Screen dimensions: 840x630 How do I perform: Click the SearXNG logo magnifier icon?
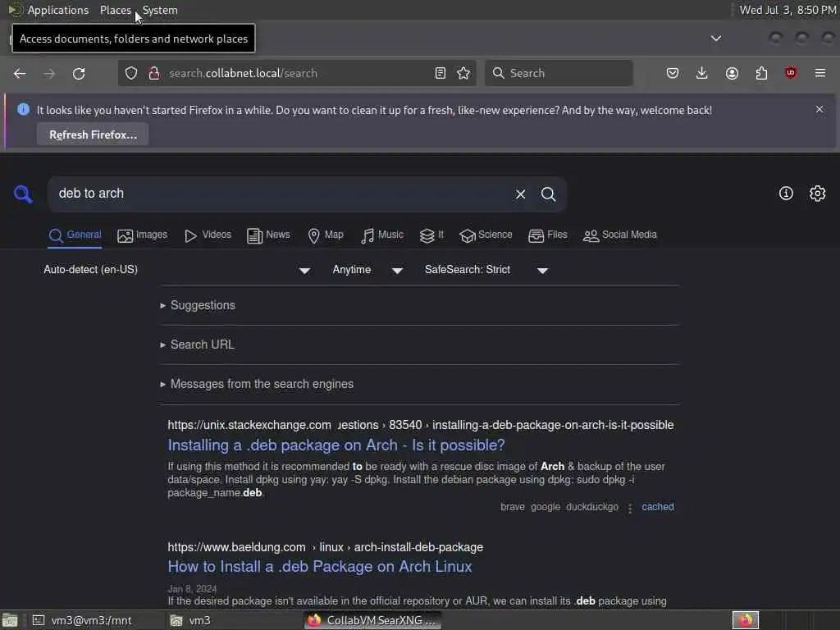(23, 194)
